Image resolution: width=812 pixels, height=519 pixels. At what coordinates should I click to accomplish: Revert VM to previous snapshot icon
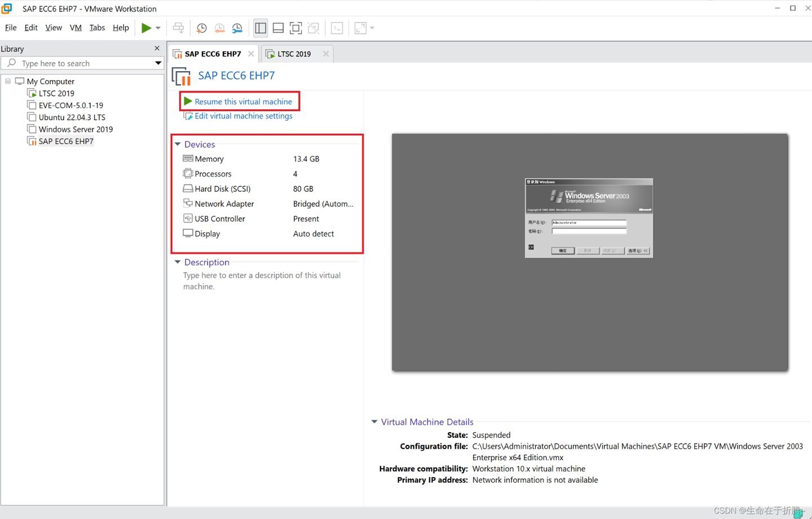pyautogui.click(x=219, y=28)
